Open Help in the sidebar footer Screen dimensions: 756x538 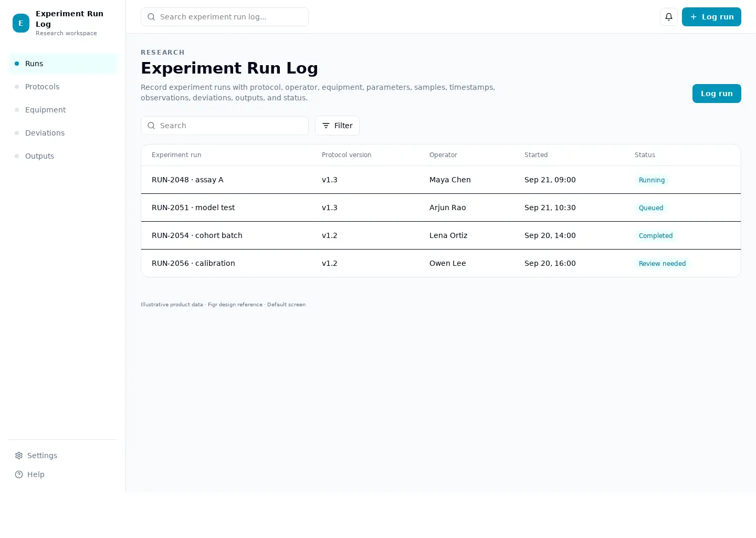63,474
